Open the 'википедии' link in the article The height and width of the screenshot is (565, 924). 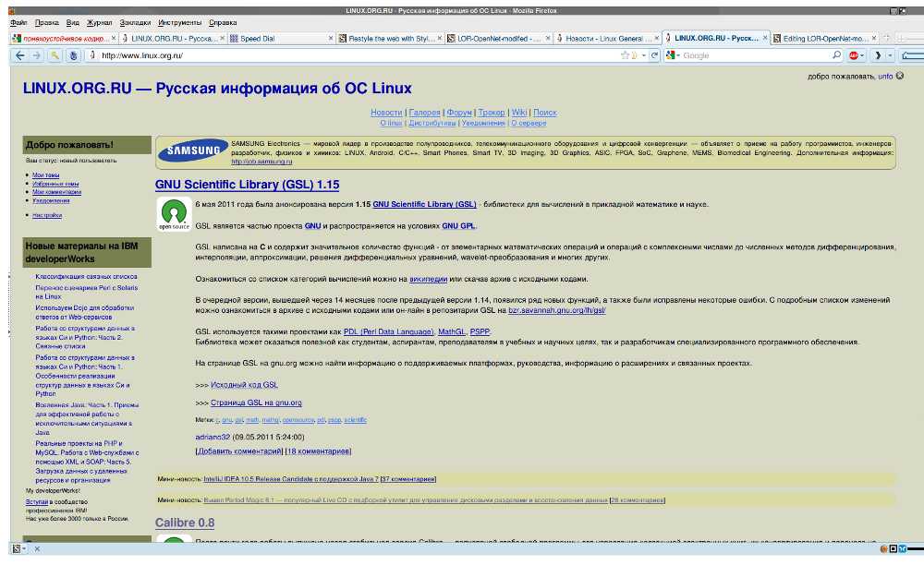coord(428,279)
